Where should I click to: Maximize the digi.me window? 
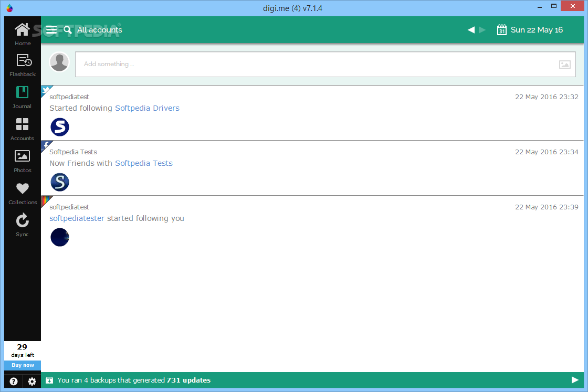pos(553,6)
